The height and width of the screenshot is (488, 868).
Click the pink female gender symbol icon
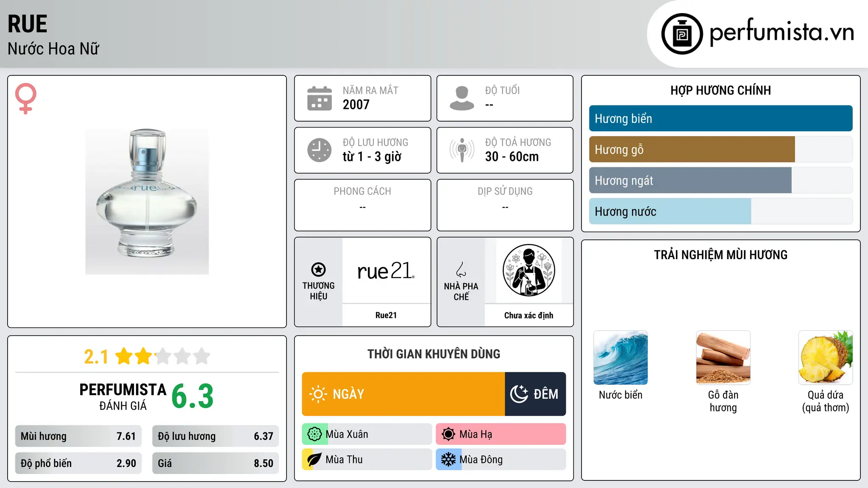pos(26,98)
